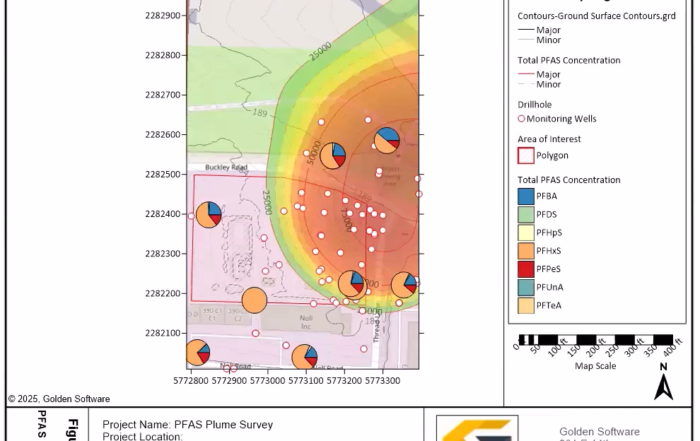Image resolution: width=700 pixels, height=441 pixels.
Task: Pick the green PFDS legend swatch
Action: coord(526,215)
